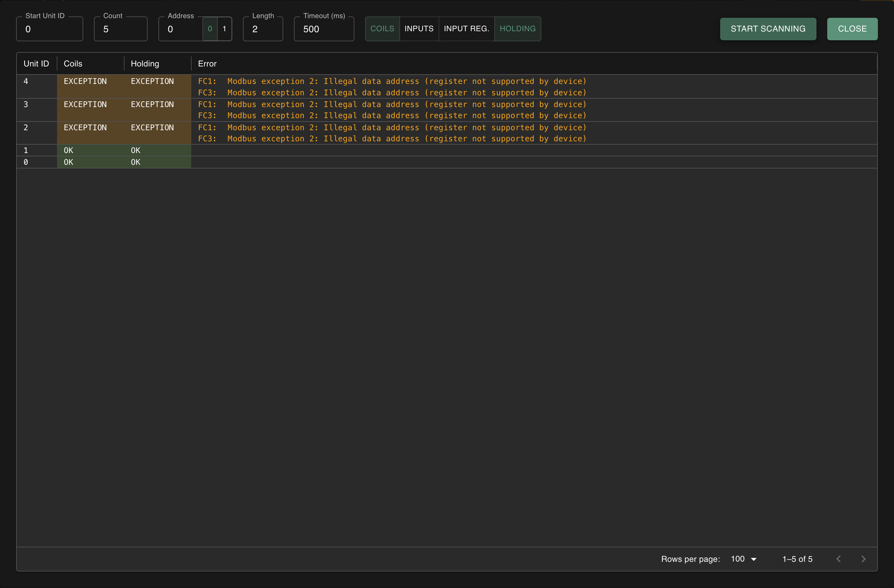
Task: Go to previous page arrow
Action: click(x=838, y=559)
